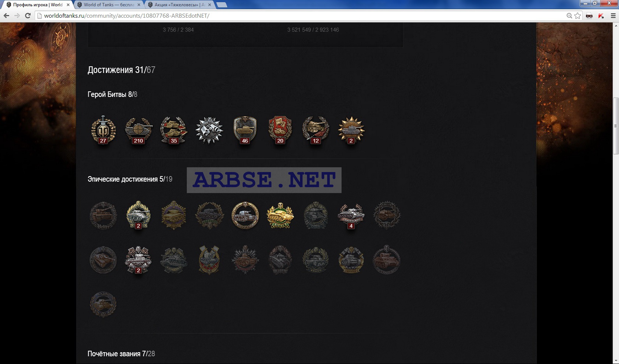
Task: Open the Chrome menu button
Action: [x=613, y=15]
